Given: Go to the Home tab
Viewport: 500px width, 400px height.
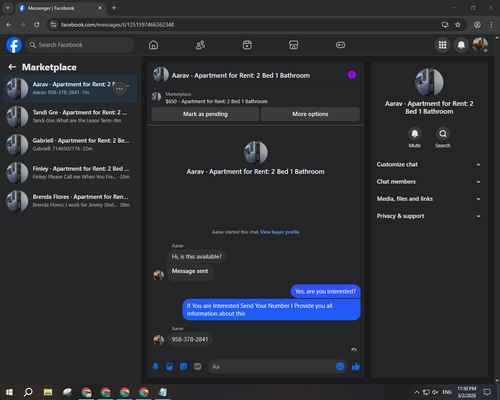Looking at the screenshot, I should [153, 45].
